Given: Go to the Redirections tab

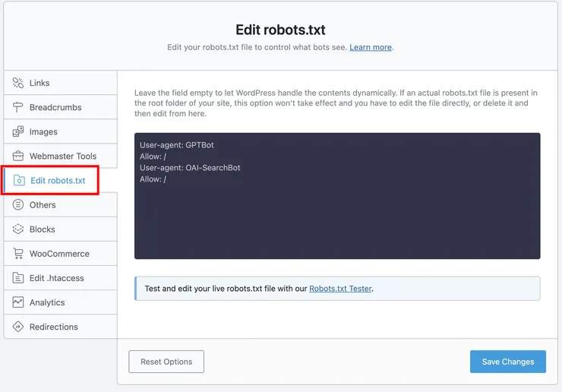Looking at the screenshot, I should pos(54,327).
